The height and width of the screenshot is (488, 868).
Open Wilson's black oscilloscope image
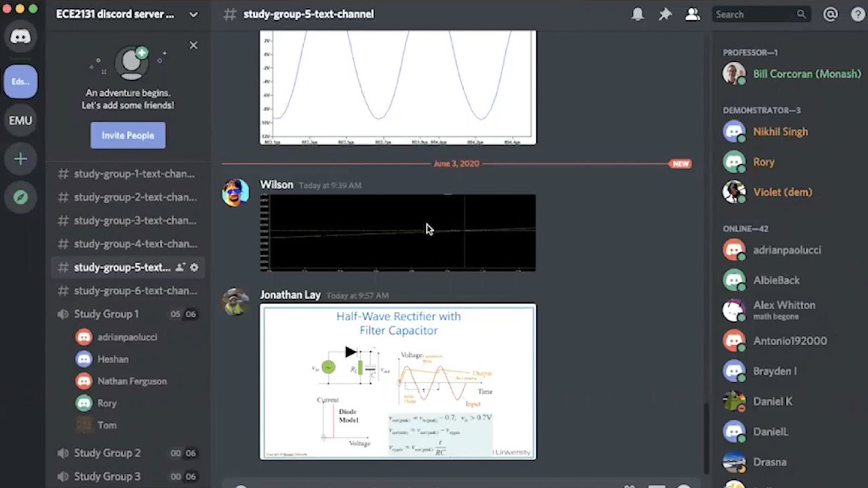pos(398,233)
